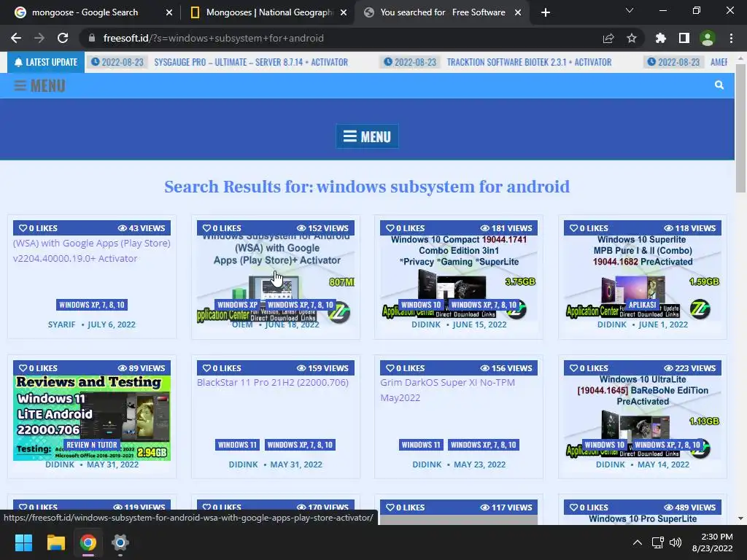Bookmark this page with the star icon
Screen dimensions: 747x560
tap(631, 38)
